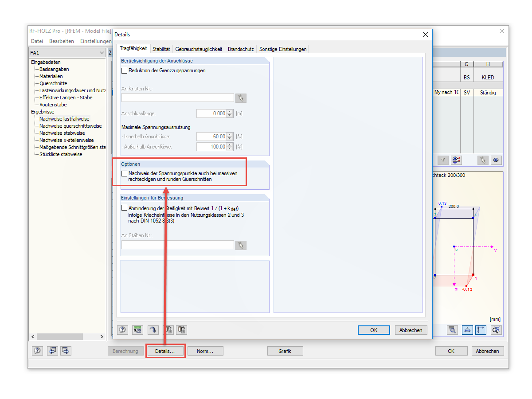
Task: Click the magnifier info icon below cross-section
Action: point(452,330)
